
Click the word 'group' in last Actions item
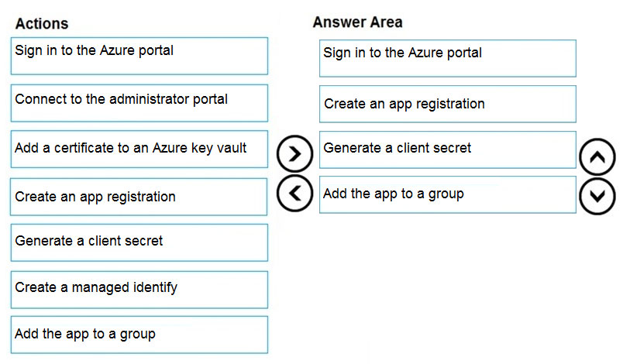137,335
